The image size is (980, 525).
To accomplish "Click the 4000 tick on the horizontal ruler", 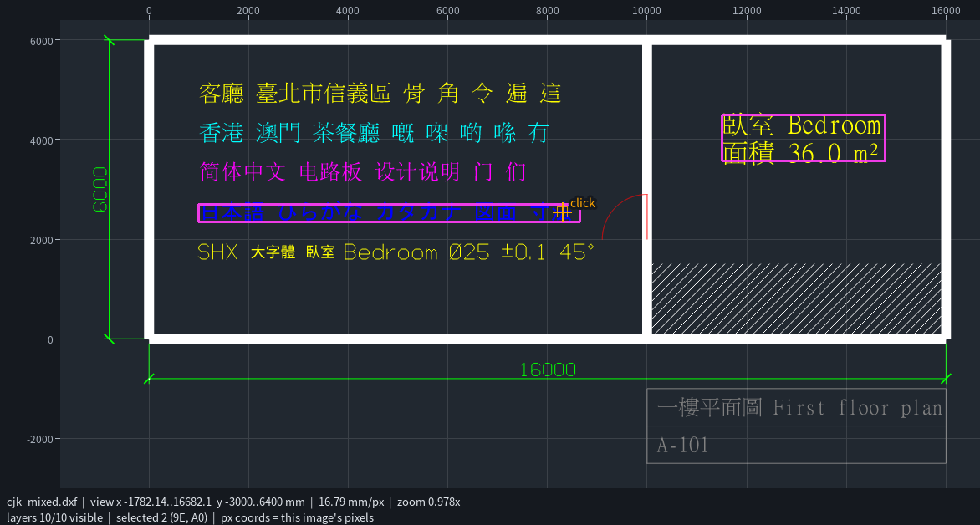I will pyautogui.click(x=348, y=11).
